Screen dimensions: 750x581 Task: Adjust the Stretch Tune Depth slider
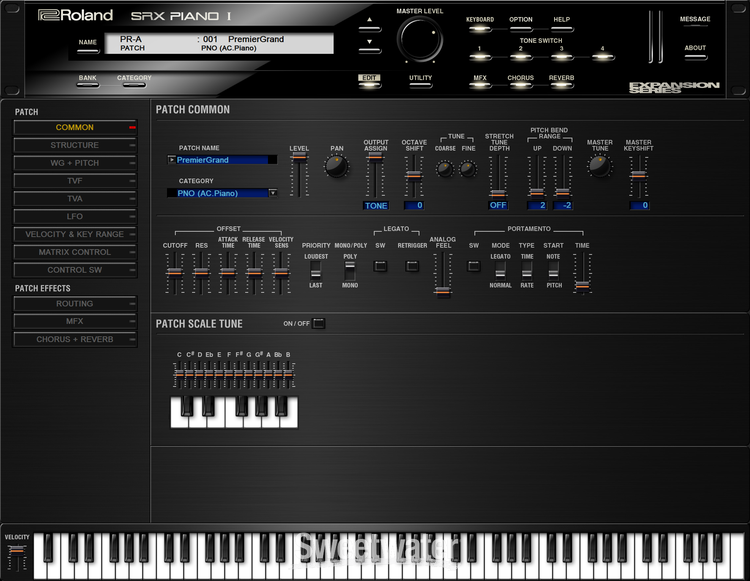pyautogui.click(x=498, y=194)
